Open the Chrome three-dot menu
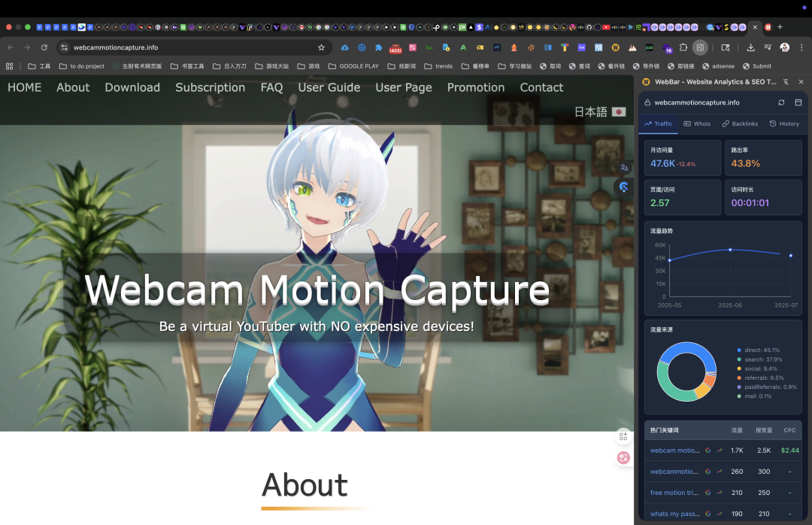This screenshot has width=812, height=525. pos(801,47)
